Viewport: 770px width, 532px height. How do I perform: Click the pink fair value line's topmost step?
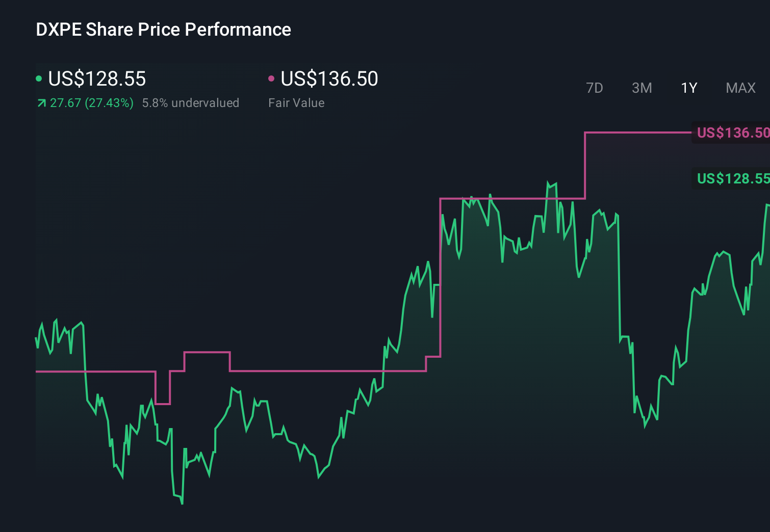[x=637, y=132]
